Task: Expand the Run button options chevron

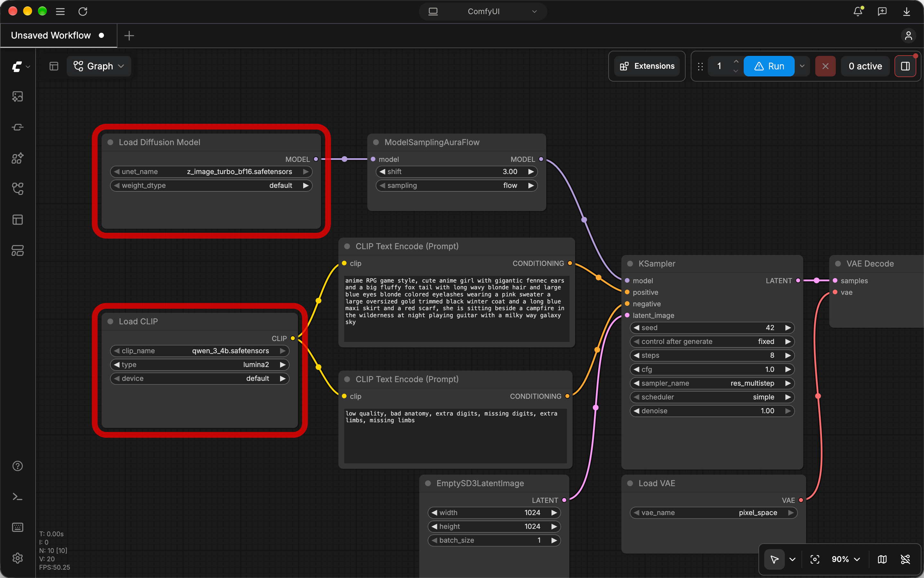Action: tap(802, 66)
